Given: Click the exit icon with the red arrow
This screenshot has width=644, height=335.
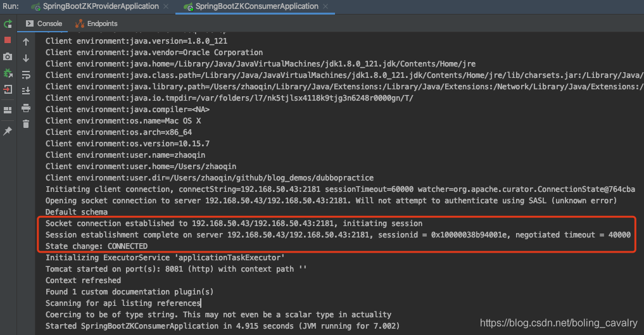Looking at the screenshot, I should coord(8,89).
